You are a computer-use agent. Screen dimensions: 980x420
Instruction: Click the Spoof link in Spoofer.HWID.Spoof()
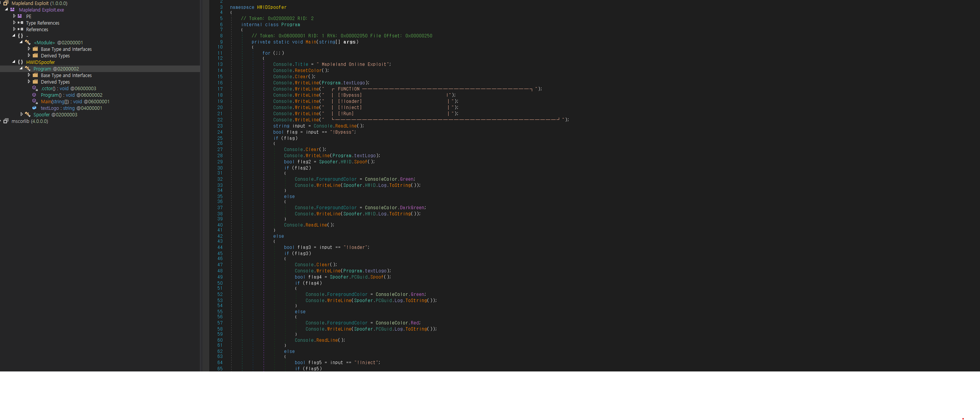coord(361,162)
